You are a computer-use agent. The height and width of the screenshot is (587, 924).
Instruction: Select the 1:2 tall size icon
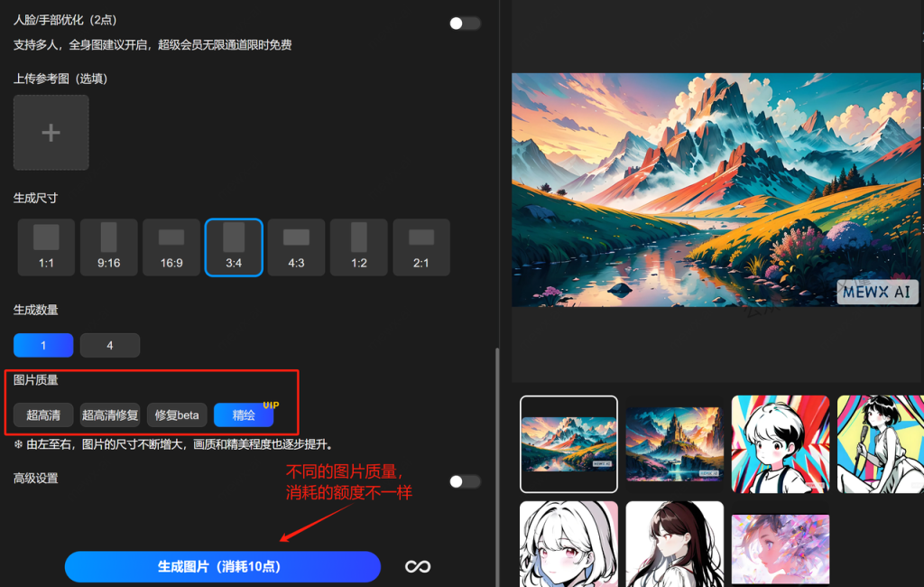pos(358,247)
